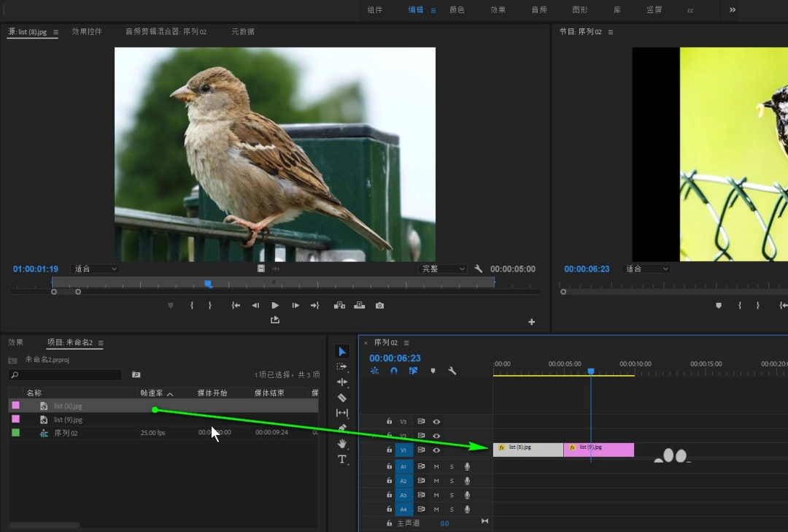
Task: Click the project panel search field
Action: tap(66, 374)
